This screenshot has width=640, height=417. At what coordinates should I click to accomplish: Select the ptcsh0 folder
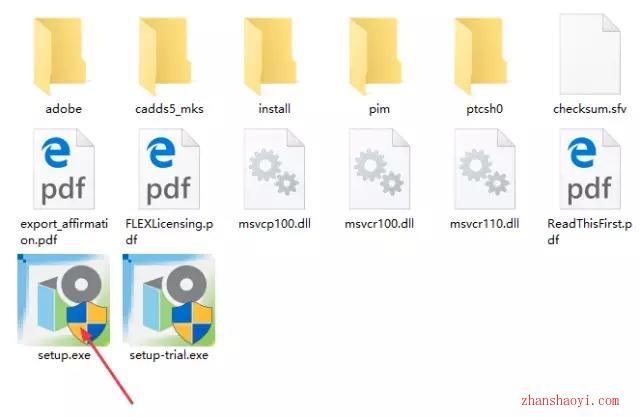tap(480, 56)
